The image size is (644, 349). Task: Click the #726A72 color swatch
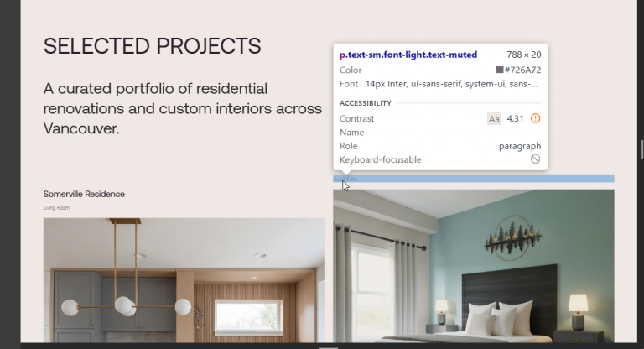point(500,70)
